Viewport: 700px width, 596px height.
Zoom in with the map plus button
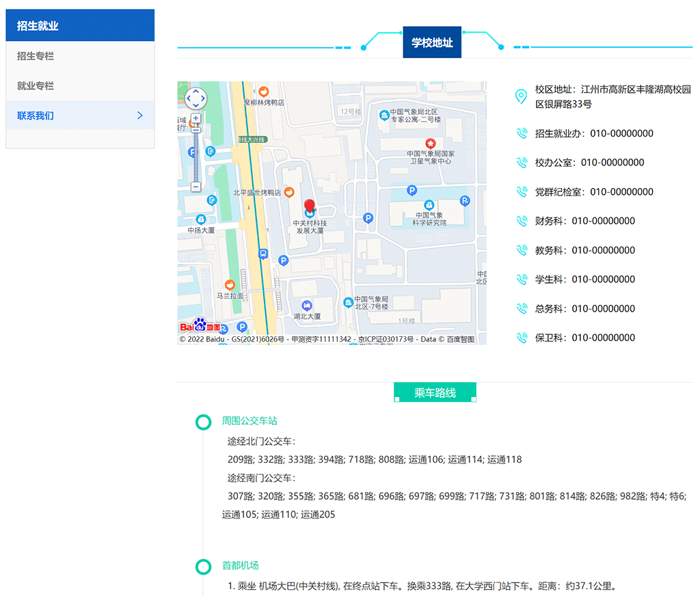[196, 118]
